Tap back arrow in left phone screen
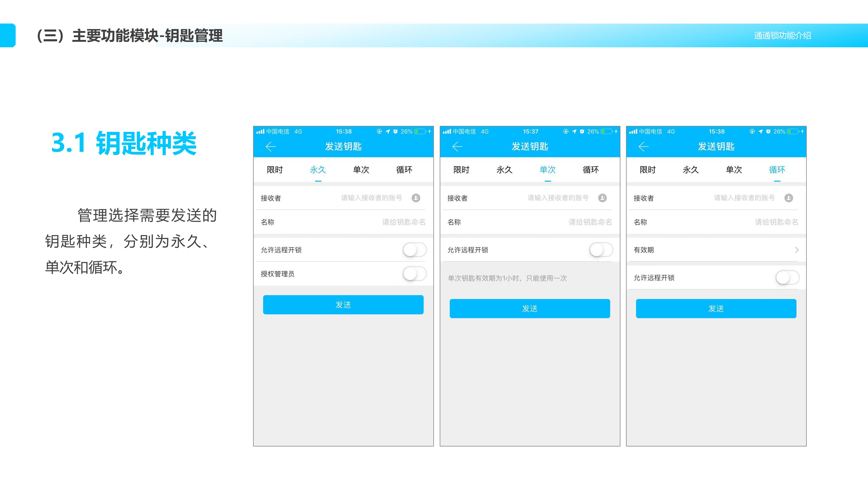The width and height of the screenshot is (868, 488). (x=271, y=146)
